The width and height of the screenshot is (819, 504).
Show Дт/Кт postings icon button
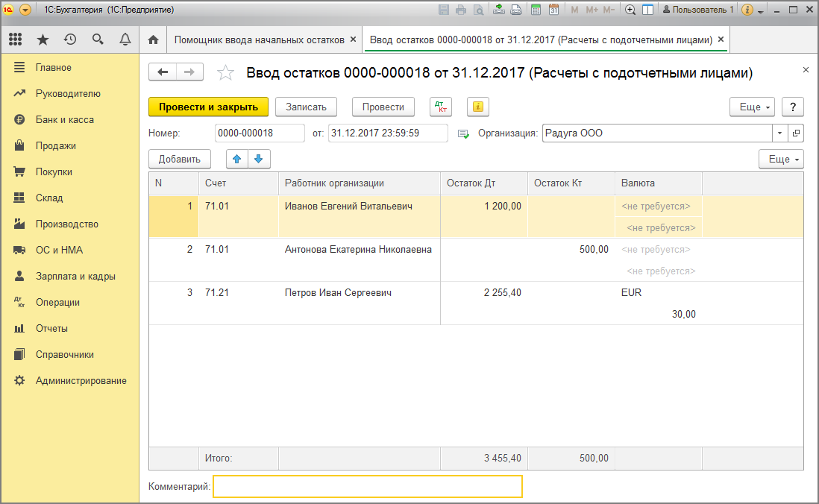tap(440, 107)
